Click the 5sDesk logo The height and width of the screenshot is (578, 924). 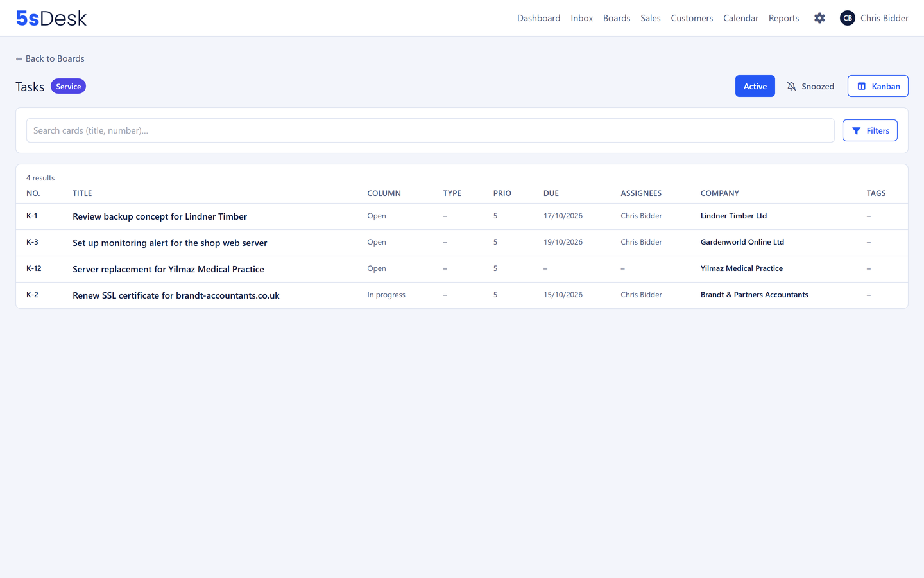click(x=51, y=18)
